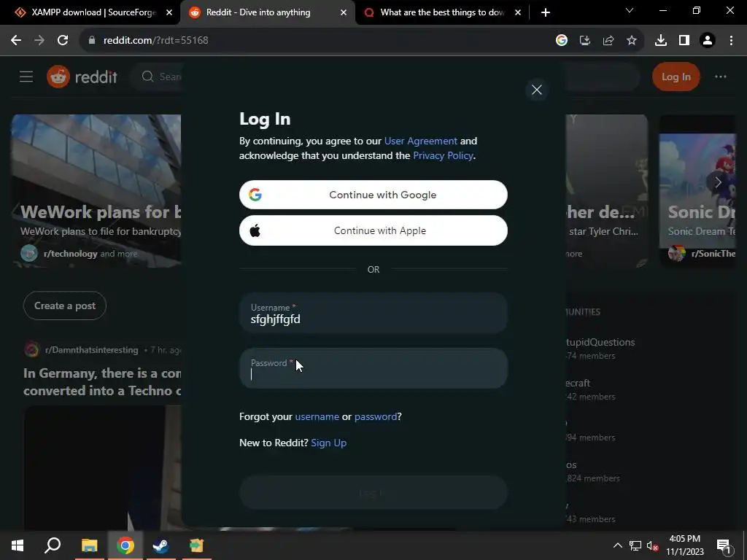Viewport: 747px width, 560px height.
Task: Open the network status tray icon
Action: point(635,545)
